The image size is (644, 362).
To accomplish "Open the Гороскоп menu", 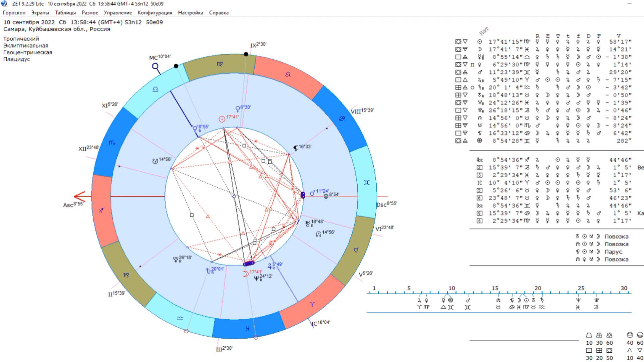I will click(x=14, y=13).
